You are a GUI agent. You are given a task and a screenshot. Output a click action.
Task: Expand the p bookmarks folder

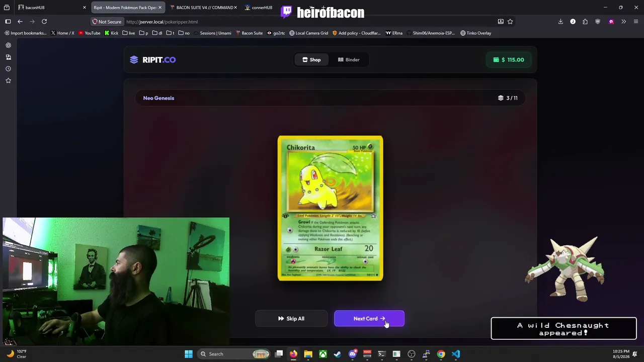point(143,33)
